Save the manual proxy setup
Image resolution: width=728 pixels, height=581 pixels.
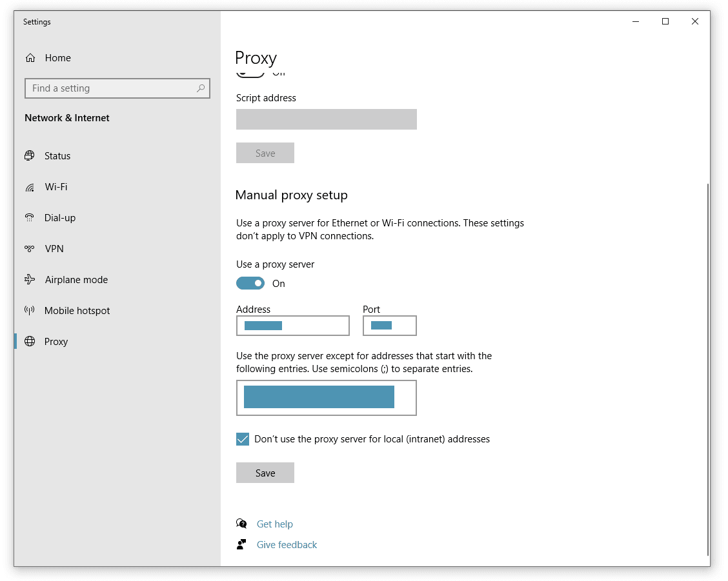point(265,473)
